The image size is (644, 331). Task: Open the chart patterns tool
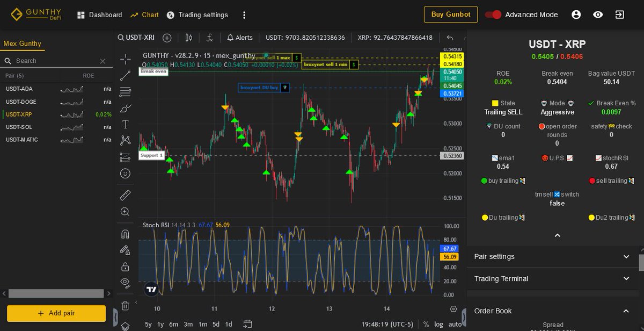125,141
